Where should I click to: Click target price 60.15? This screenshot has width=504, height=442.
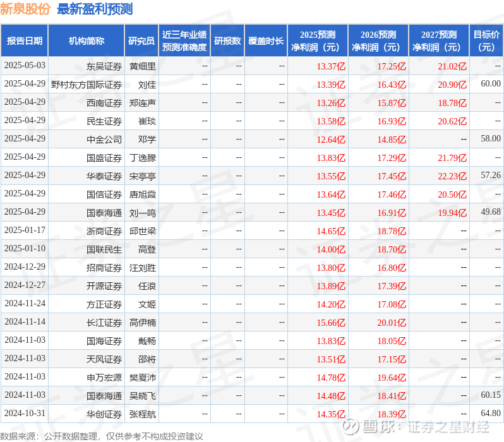pos(491,395)
